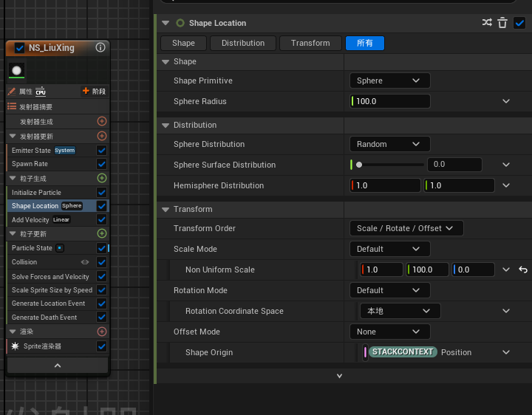Disable Solve Forces and Velocity module
The image size is (532, 415).
[x=101, y=277]
